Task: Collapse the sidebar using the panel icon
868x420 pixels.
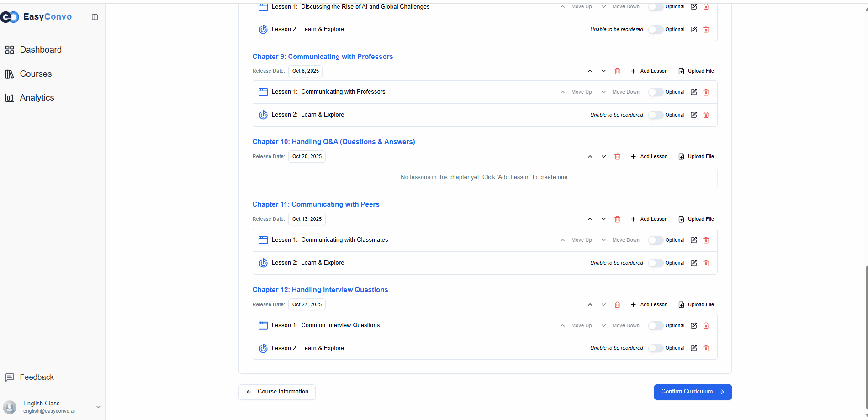Action: point(95,17)
